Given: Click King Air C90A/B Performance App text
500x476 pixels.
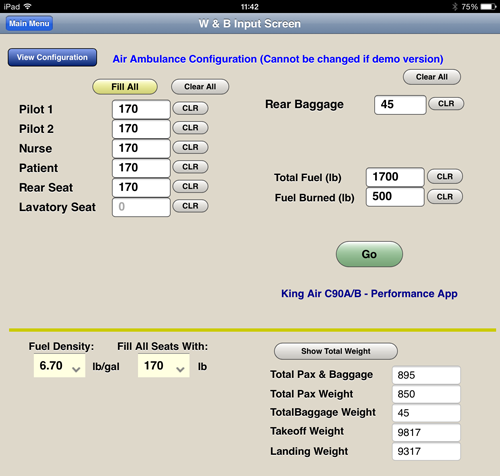Looking at the screenshot, I should pyautogui.click(x=369, y=294).
